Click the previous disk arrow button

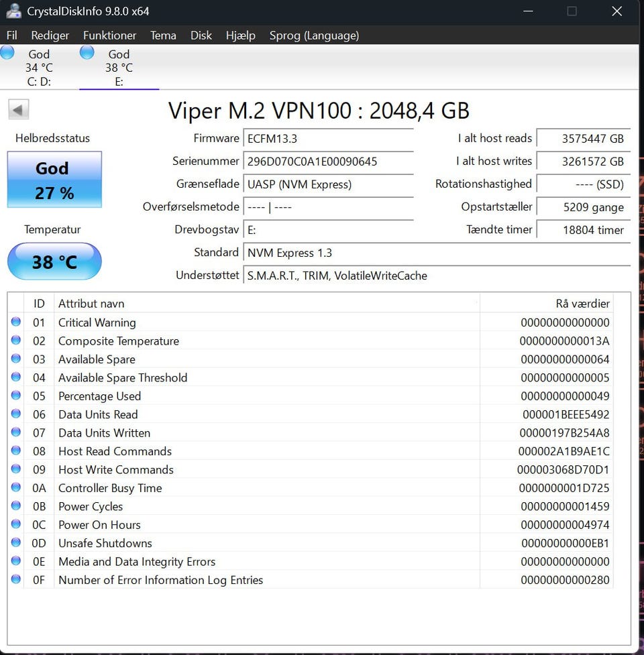(18, 109)
